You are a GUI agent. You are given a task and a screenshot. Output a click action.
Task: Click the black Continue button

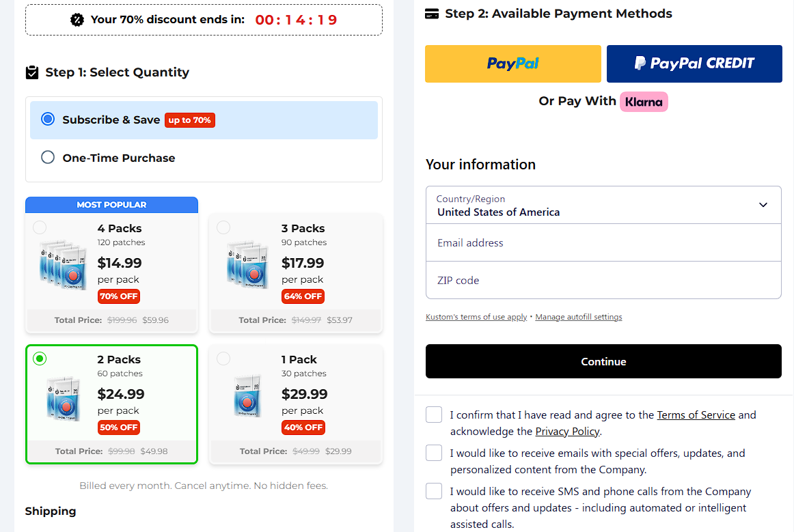603,361
